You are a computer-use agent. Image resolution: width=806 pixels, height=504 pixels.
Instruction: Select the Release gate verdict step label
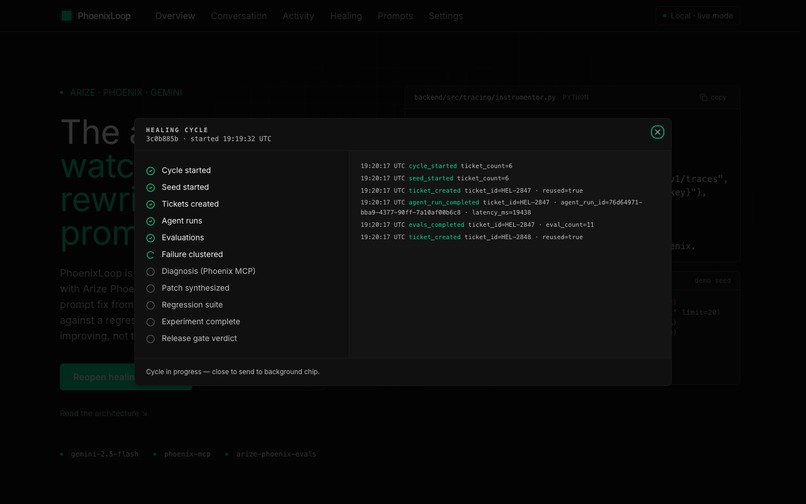(199, 338)
